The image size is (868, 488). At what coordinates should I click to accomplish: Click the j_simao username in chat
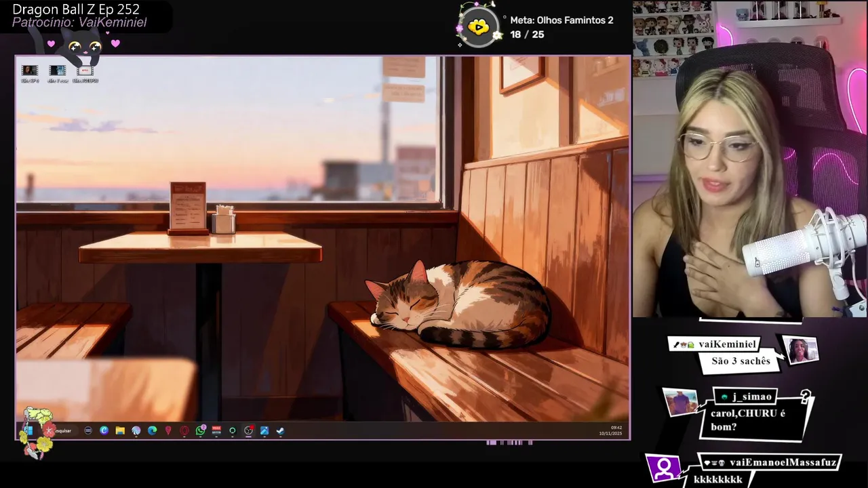tap(751, 396)
